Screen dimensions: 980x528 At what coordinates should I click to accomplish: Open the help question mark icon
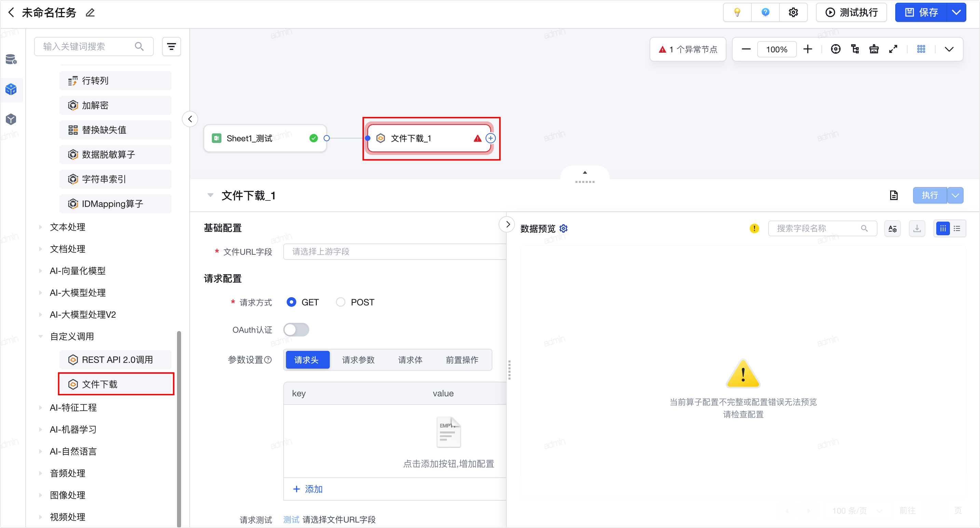click(x=765, y=13)
